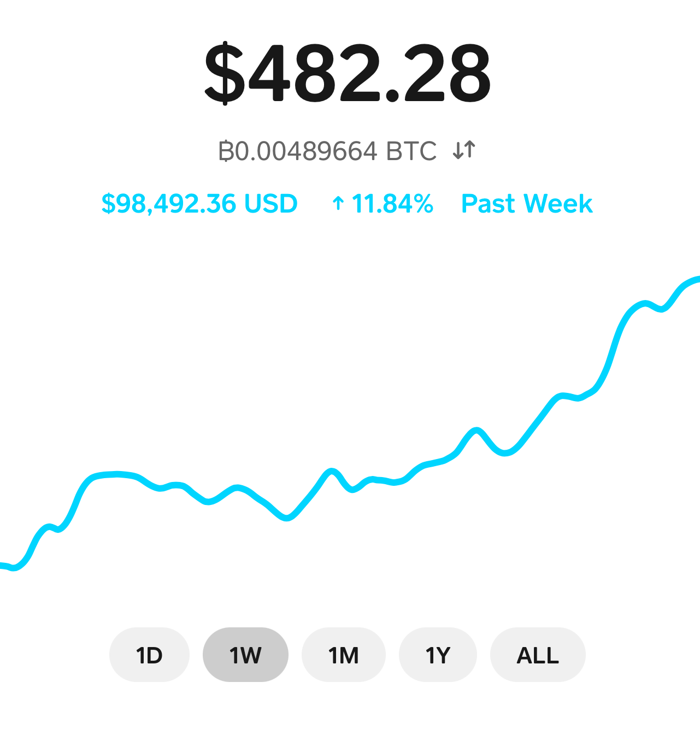The width and height of the screenshot is (700, 729).
Task: Click the left starting end of chart line
Action: click(3, 566)
